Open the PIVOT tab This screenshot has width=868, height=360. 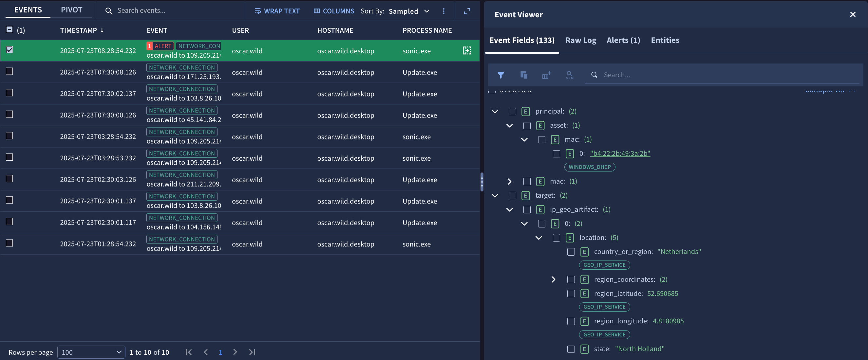pyautogui.click(x=71, y=10)
